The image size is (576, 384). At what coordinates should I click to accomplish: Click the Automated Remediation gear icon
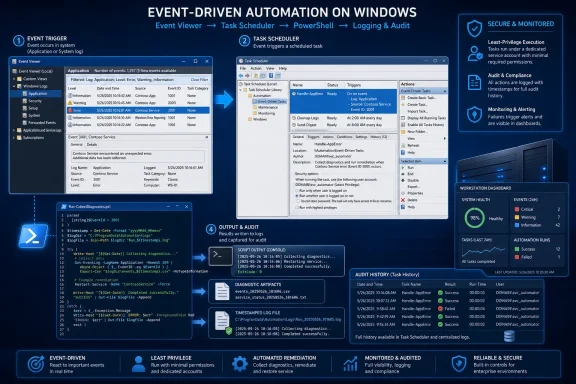click(x=240, y=364)
